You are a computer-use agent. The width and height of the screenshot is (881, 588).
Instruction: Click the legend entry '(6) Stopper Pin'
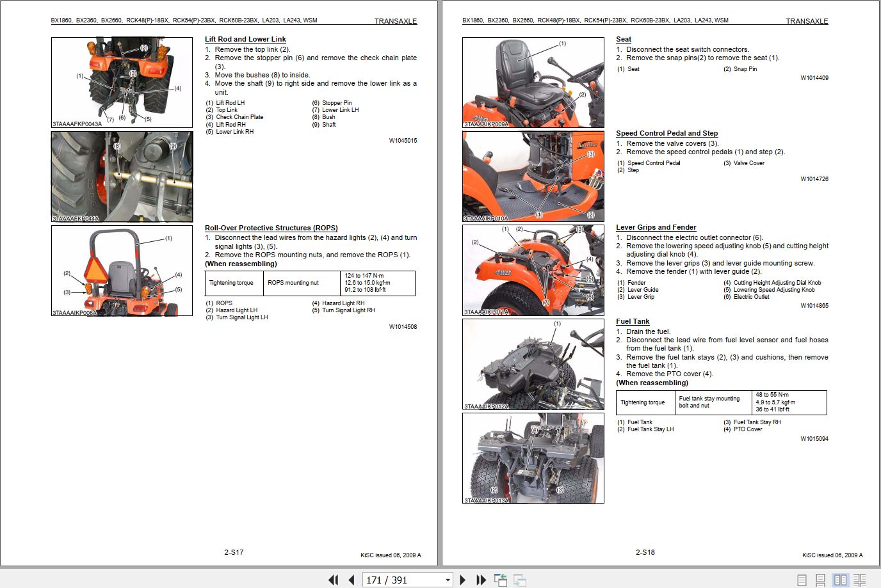pyautogui.click(x=332, y=103)
